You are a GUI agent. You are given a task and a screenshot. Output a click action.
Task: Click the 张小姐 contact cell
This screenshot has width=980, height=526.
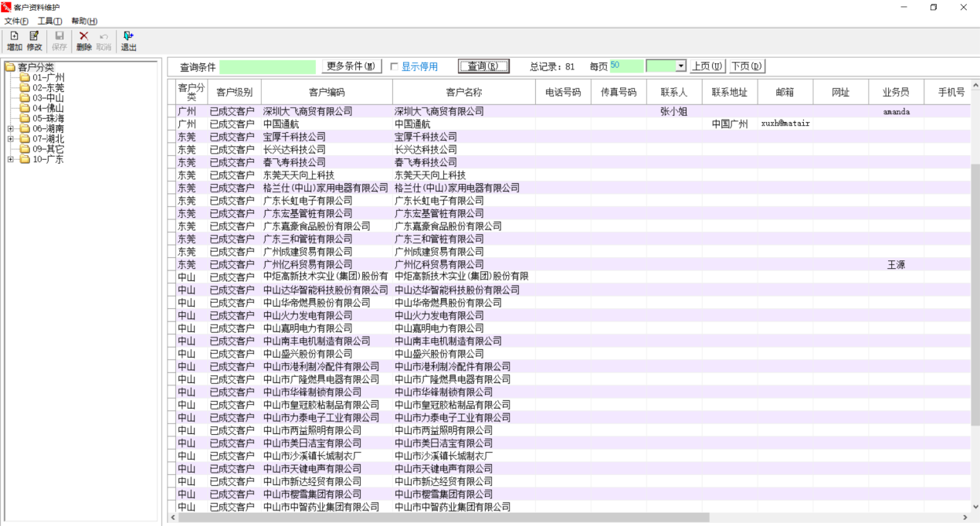click(x=674, y=111)
